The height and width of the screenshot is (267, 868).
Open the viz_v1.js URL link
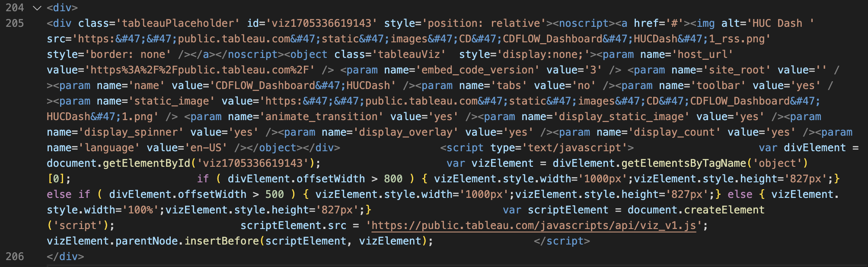(534, 226)
